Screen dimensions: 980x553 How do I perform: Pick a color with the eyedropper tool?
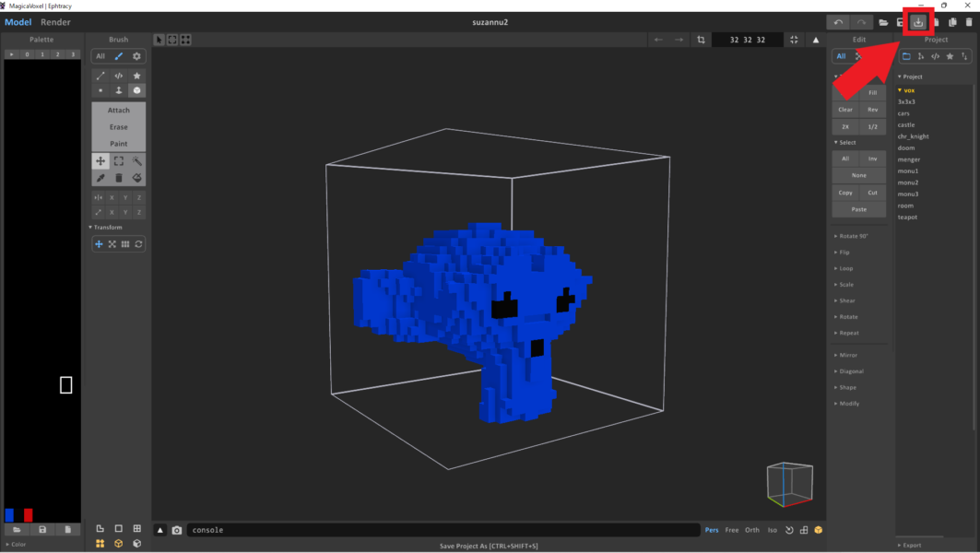[100, 178]
